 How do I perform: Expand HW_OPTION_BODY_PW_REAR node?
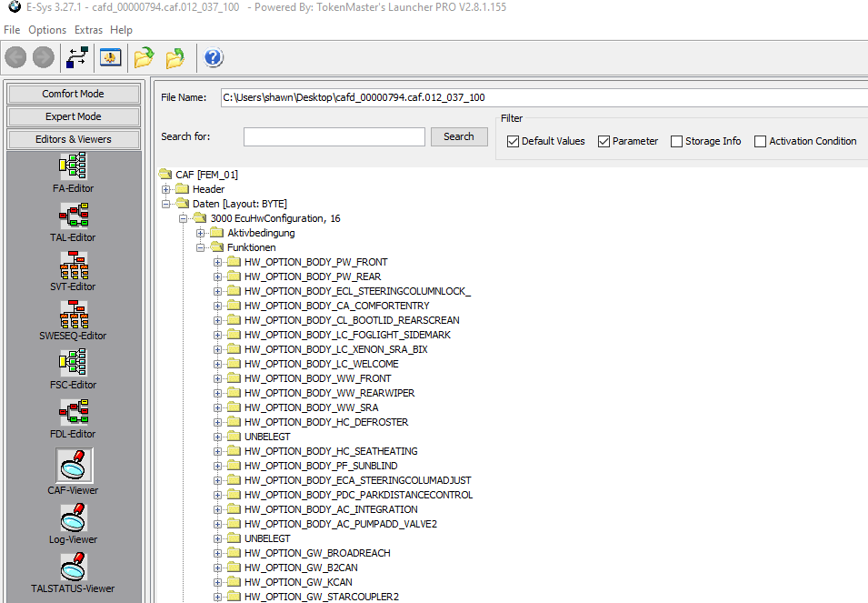[217, 276]
